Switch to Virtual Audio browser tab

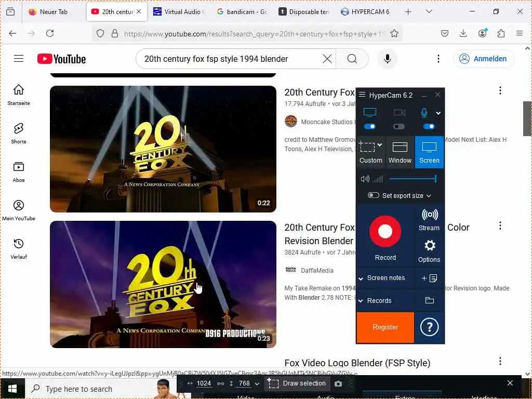(x=179, y=11)
